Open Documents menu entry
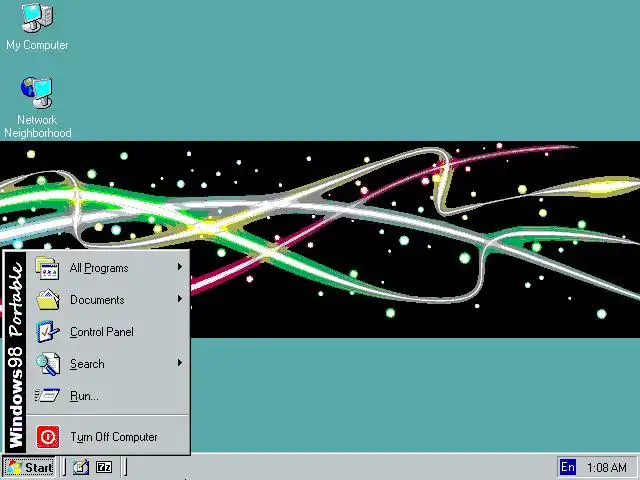Image resolution: width=640 pixels, height=480 pixels. pyautogui.click(x=108, y=300)
